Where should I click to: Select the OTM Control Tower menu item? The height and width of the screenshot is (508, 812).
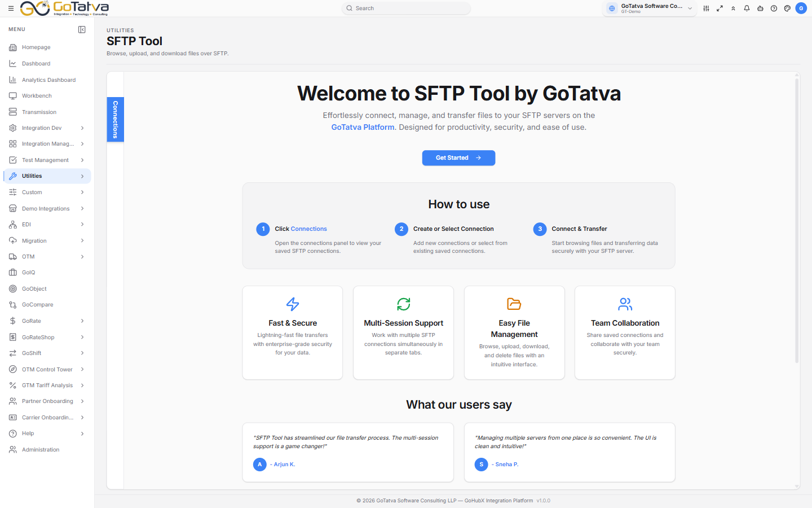tap(47, 370)
